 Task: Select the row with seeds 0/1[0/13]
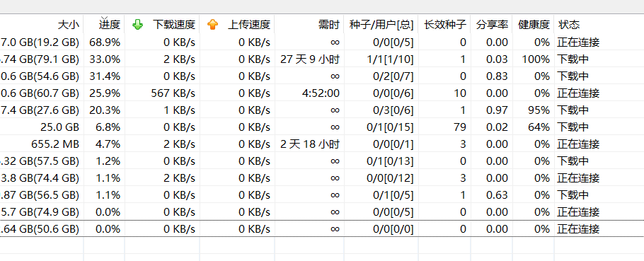point(322,161)
